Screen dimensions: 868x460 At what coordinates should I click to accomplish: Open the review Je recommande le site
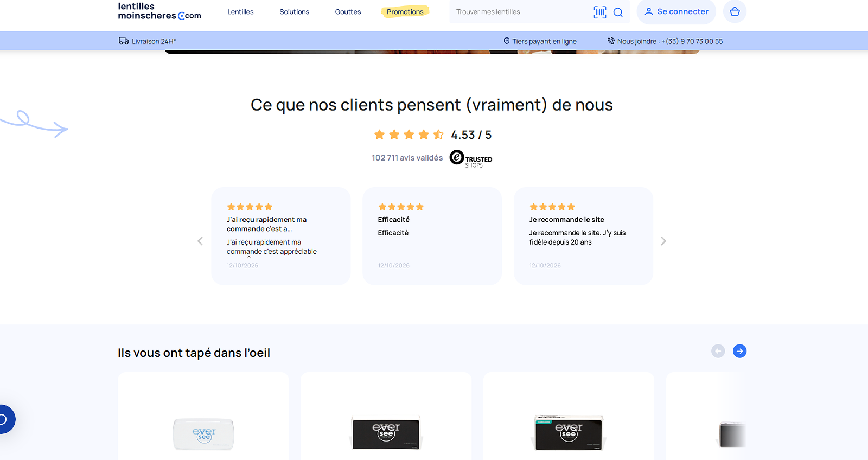coord(583,236)
